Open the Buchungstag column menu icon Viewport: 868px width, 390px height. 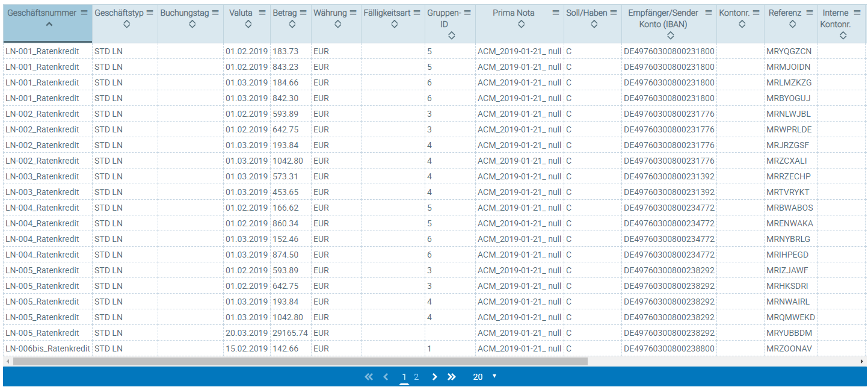coord(215,13)
